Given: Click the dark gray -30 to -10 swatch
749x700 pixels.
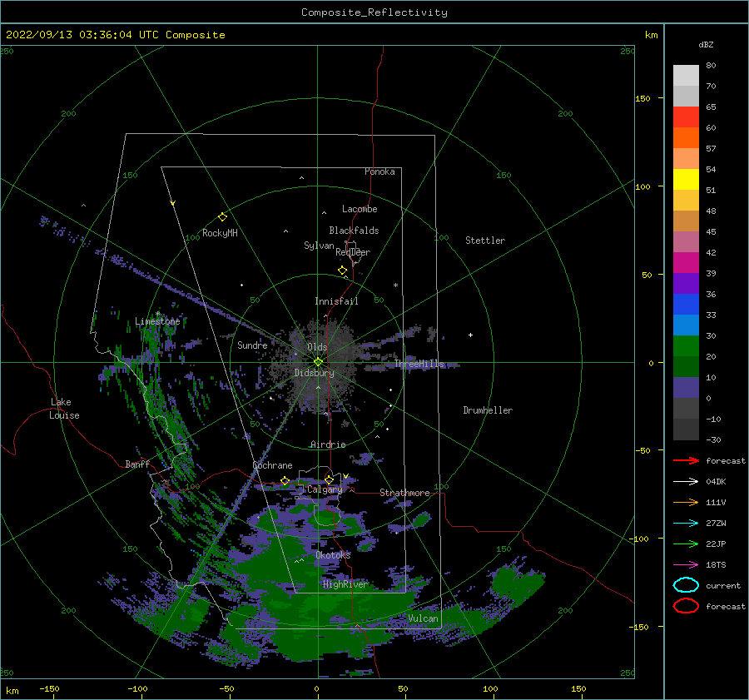Looking at the screenshot, I should pyautogui.click(x=686, y=429).
